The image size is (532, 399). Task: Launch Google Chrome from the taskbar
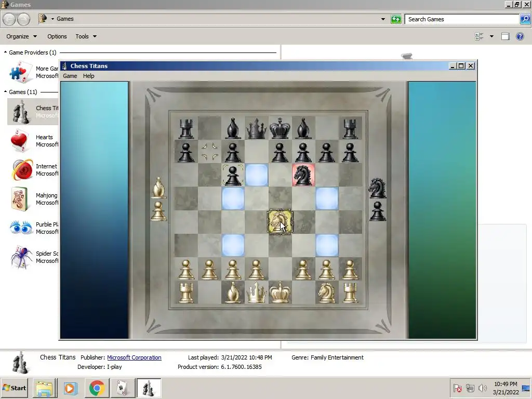click(97, 388)
